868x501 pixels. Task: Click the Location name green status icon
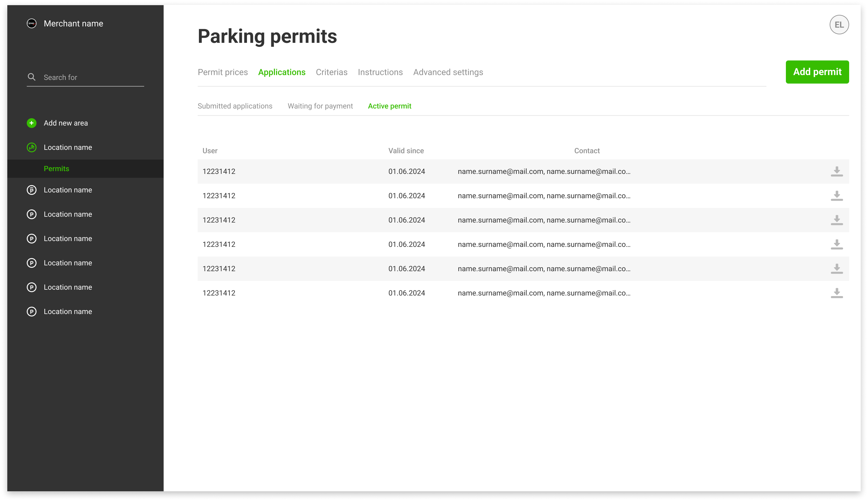click(x=32, y=147)
